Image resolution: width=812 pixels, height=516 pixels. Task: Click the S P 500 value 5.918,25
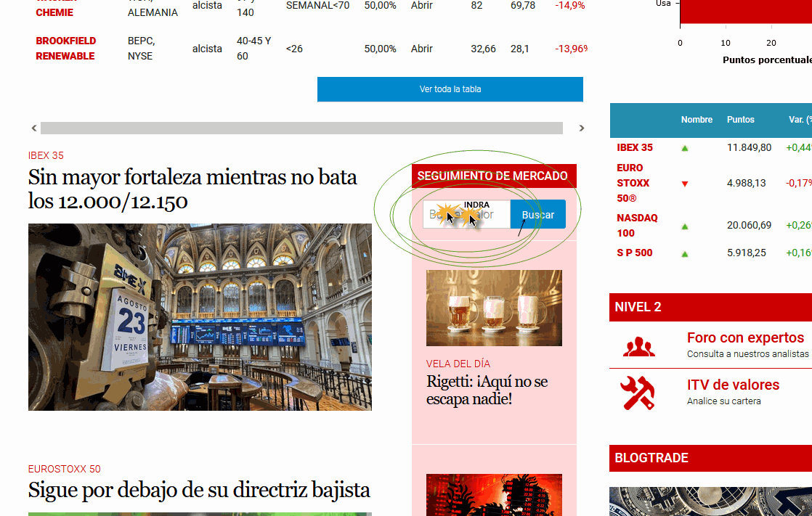tap(746, 253)
